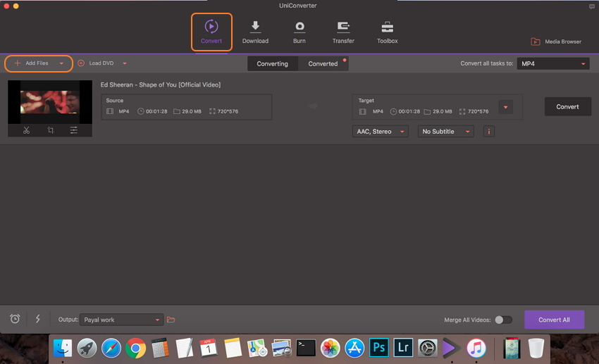The height and width of the screenshot is (364, 599).
Task: Open the Trash in the dock
Action: pos(536,348)
